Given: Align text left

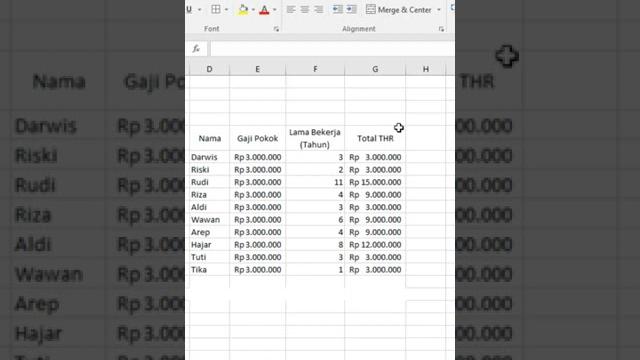Looking at the screenshot, I should [291, 9].
